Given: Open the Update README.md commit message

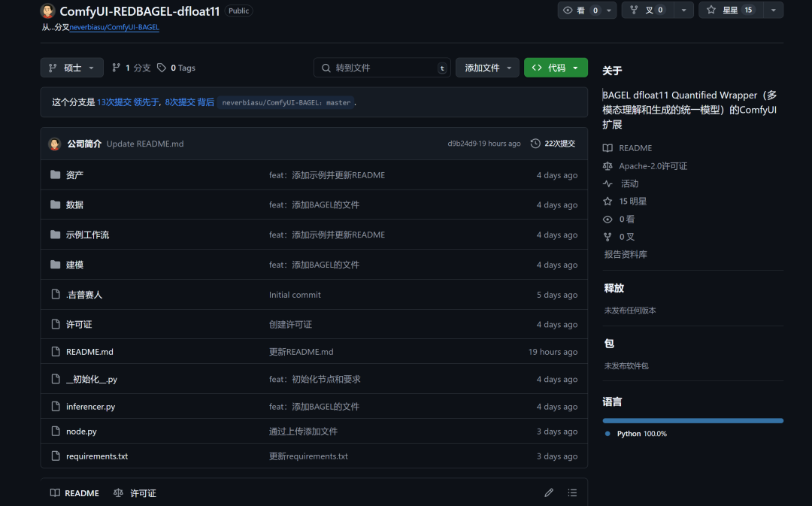Looking at the screenshot, I should [x=145, y=144].
